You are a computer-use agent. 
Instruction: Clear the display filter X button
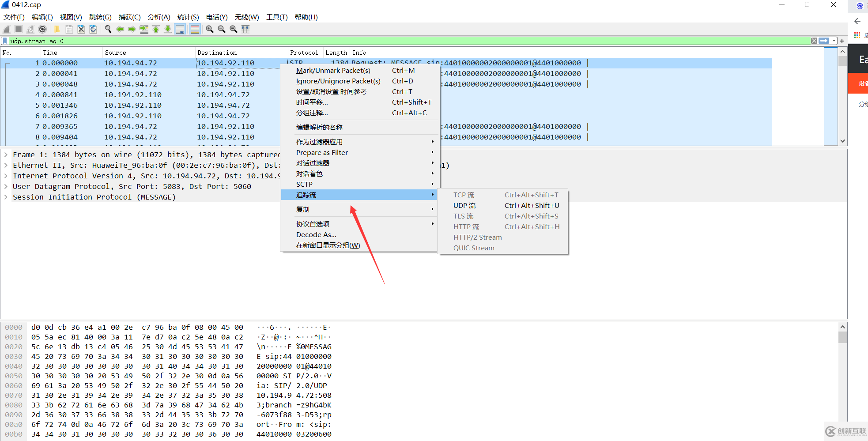(814, 41)
